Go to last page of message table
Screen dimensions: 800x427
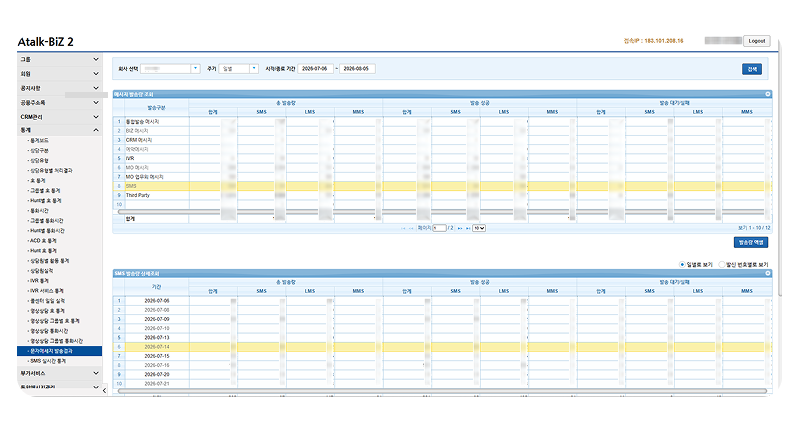[x=468, y=229]
